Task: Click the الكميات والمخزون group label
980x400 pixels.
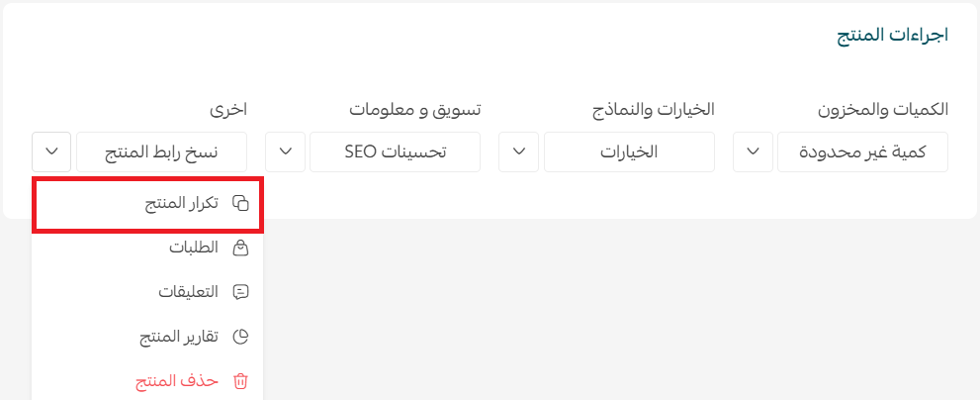Action: pos(883,110)
